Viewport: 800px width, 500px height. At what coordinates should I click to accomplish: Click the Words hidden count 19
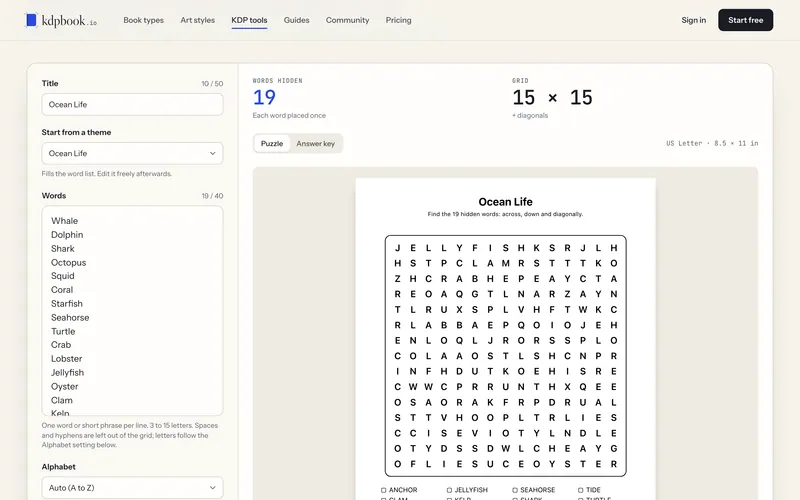264,97
